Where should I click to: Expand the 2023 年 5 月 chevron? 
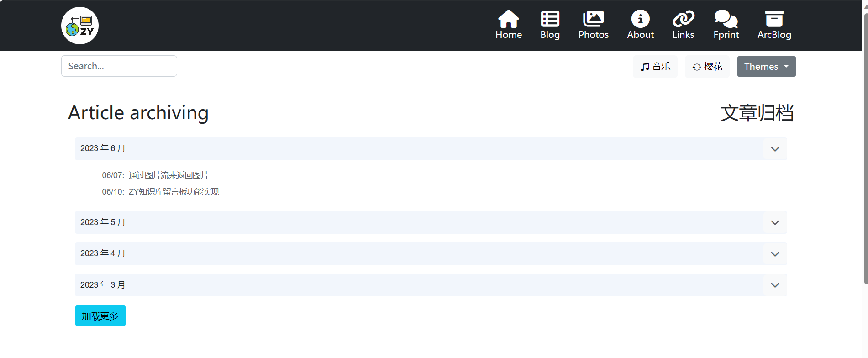click(x=775, y=223)
